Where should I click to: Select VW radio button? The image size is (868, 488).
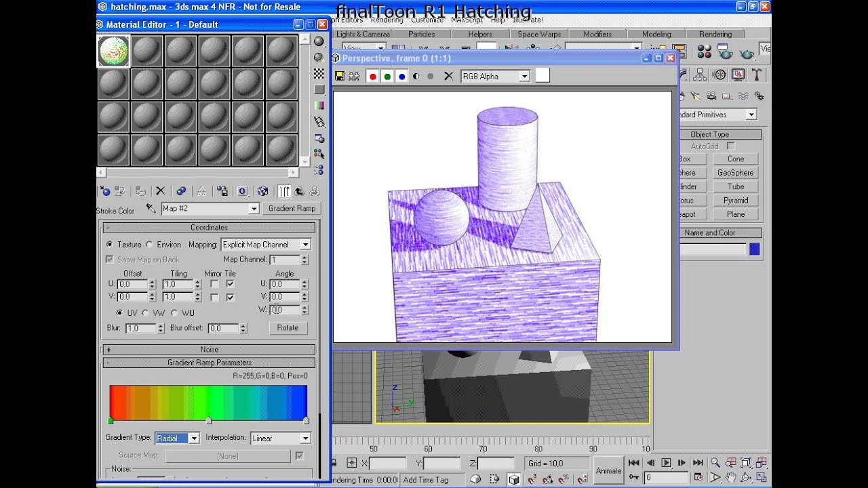click(x=145, y=313)
